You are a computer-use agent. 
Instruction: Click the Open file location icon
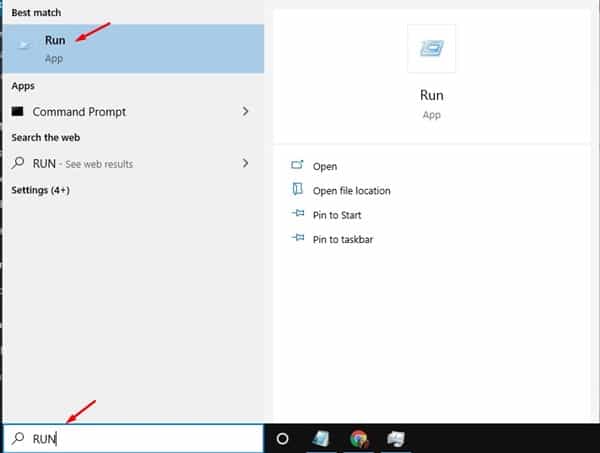coord(297,189)
